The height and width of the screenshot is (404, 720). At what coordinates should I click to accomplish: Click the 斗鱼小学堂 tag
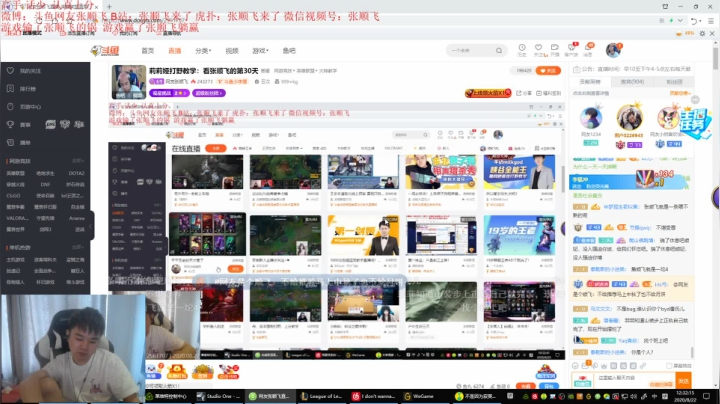[x=233, y=82]
